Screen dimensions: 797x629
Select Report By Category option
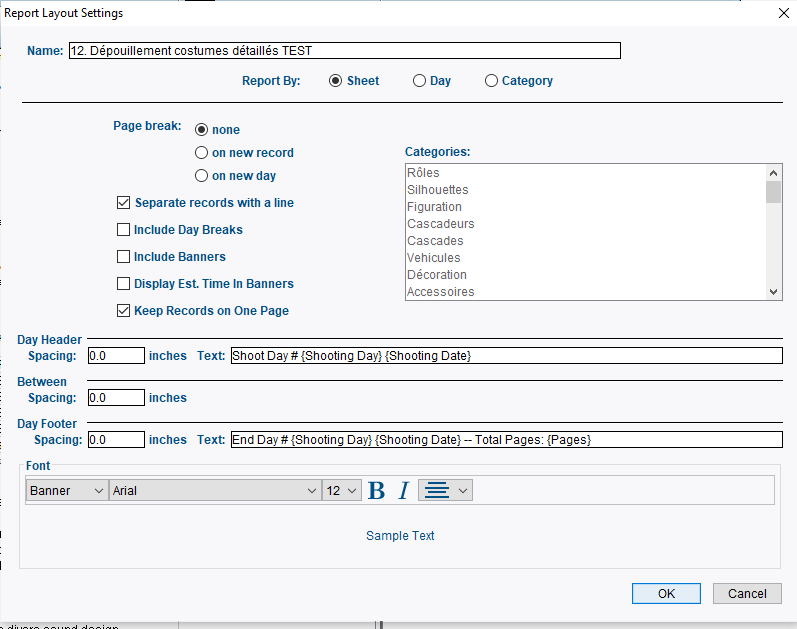tap(491, 81)
